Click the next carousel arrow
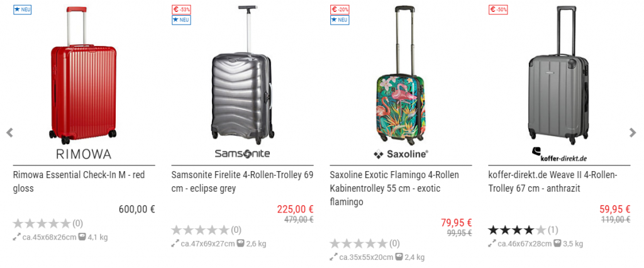 tap(633, 132)
